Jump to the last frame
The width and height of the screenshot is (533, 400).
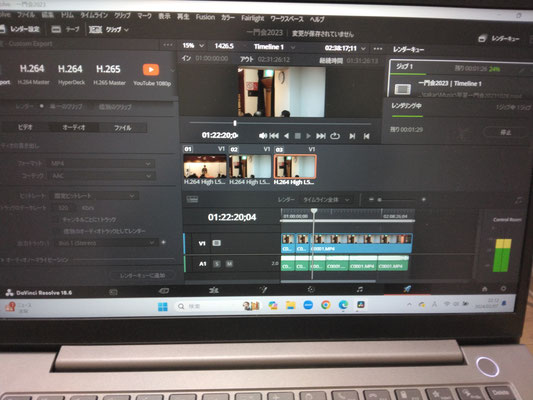321,136
